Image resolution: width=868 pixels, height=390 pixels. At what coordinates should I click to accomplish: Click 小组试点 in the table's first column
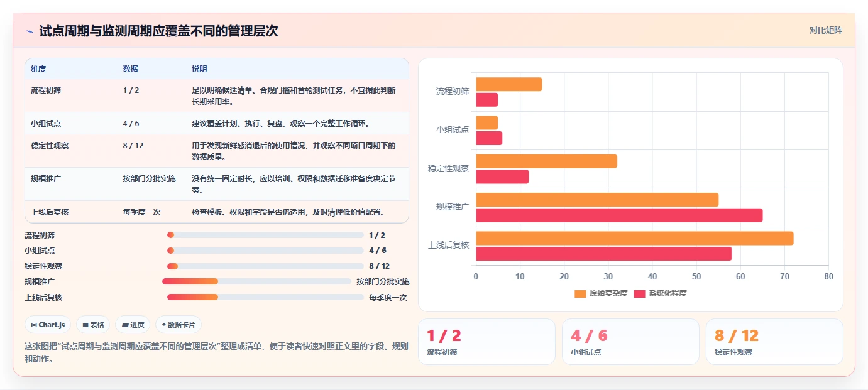pyautogui.click(x=46, y=124)
